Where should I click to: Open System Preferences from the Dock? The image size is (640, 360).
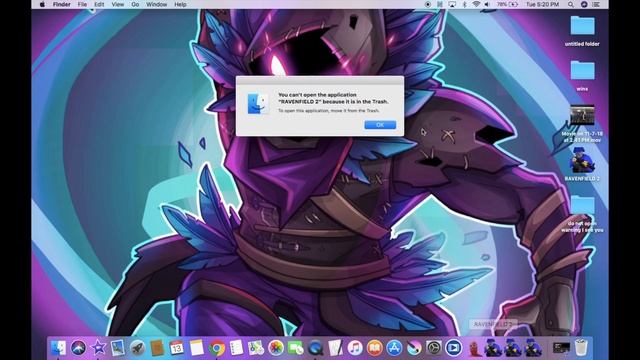(x=433, y=348)
